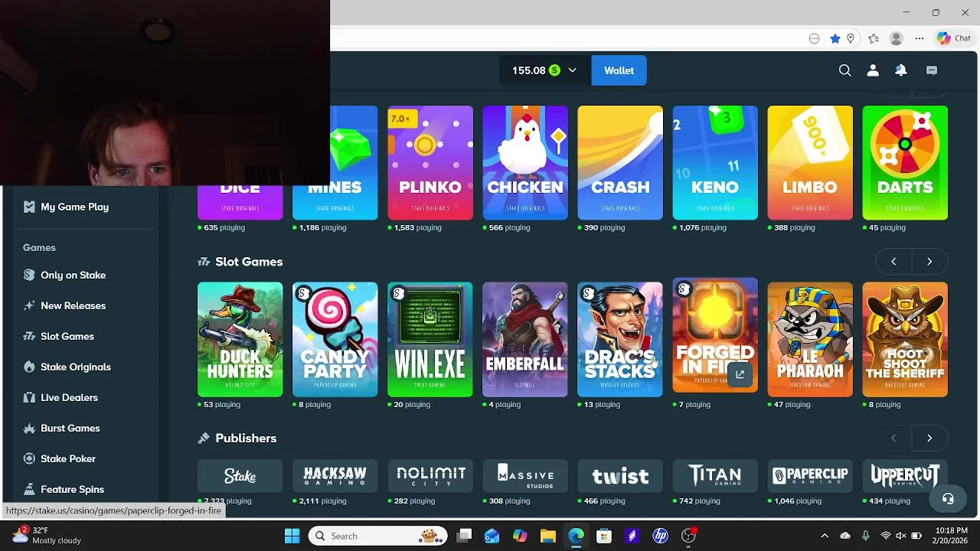Viewport: 980px width, 551px height.
Task: Open the Emberfall slot
Action: point(525,340)
